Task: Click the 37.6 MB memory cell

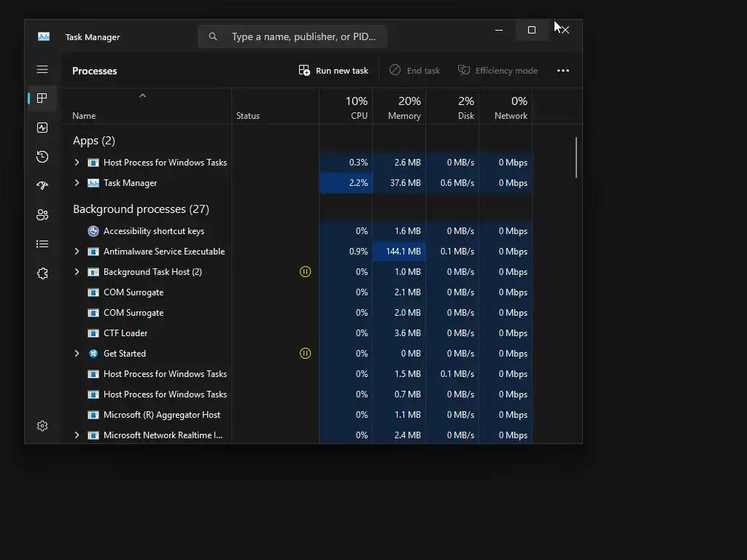Action: click(x=399, y=183)
